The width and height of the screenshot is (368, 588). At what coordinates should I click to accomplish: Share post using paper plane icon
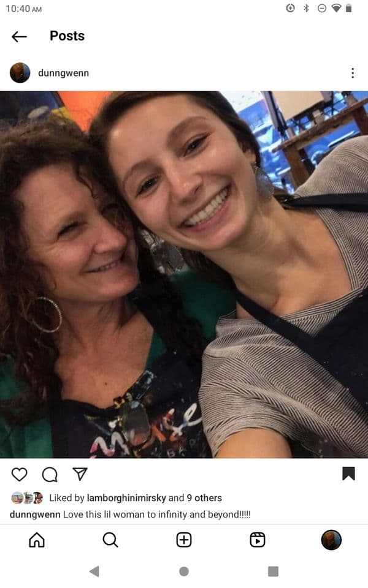point(80,474)
